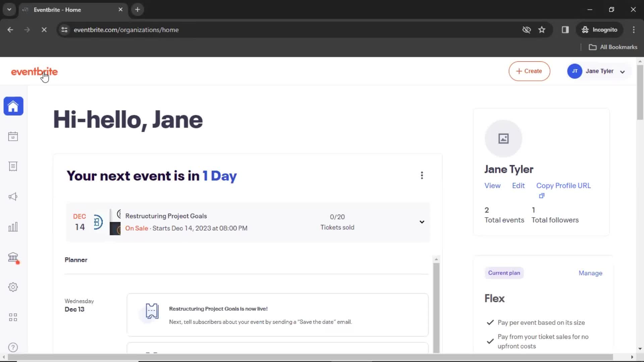
Task: Click the 1 Total followers stat
Action: coord(555,215)
